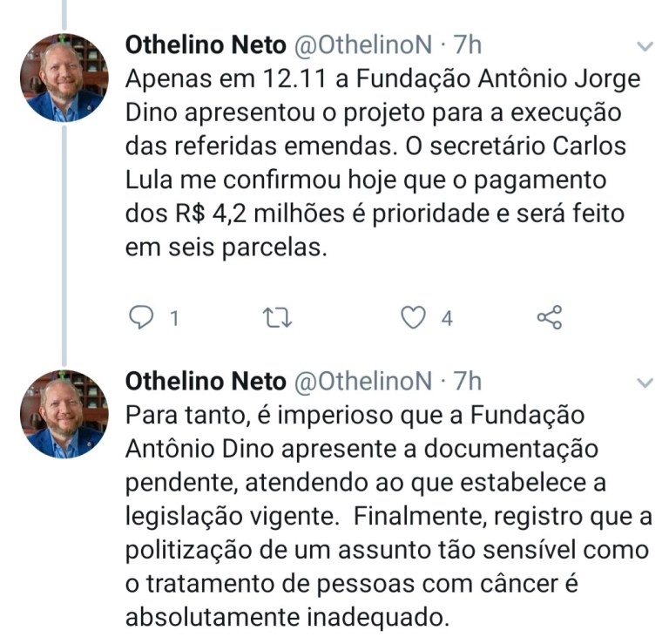
Task: Click the Othelino Neto name on second tweet
Action: coord(206,381)
